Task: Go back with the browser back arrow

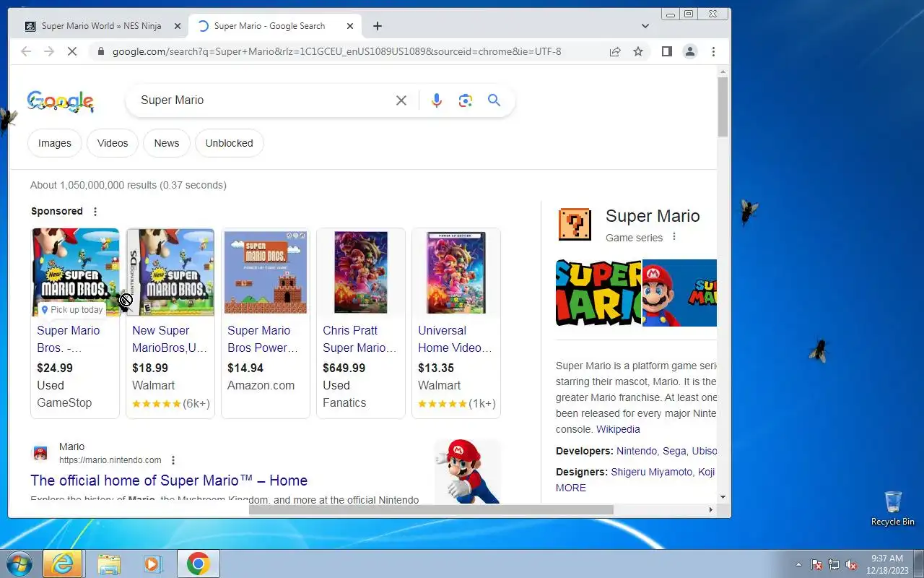Action: (26, 51)
